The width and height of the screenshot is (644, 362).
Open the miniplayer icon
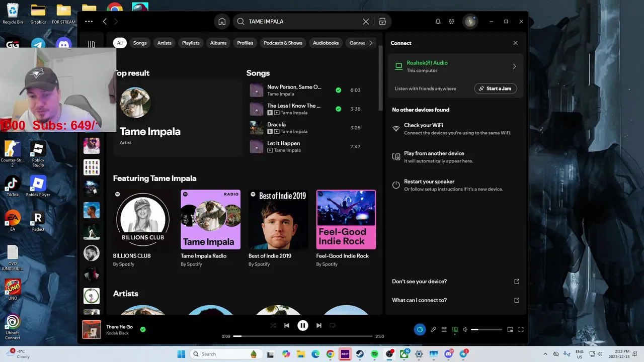(x=510, y=329)
